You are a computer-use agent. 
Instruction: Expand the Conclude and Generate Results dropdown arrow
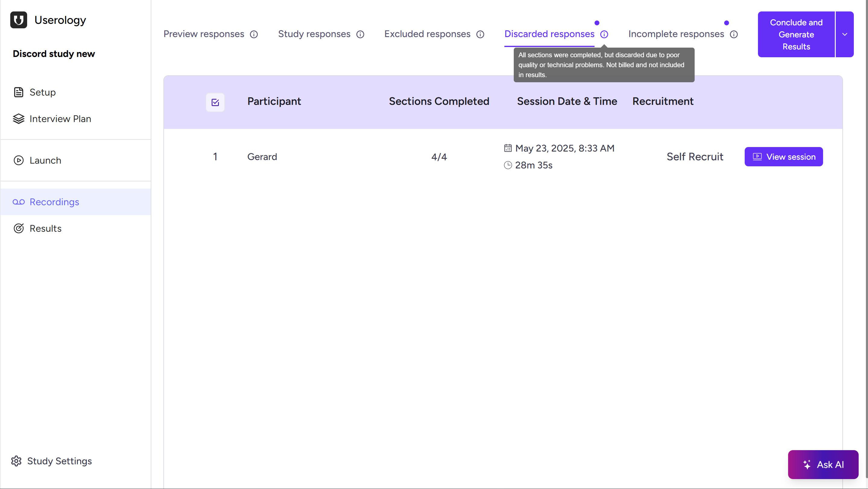point(844,34)
